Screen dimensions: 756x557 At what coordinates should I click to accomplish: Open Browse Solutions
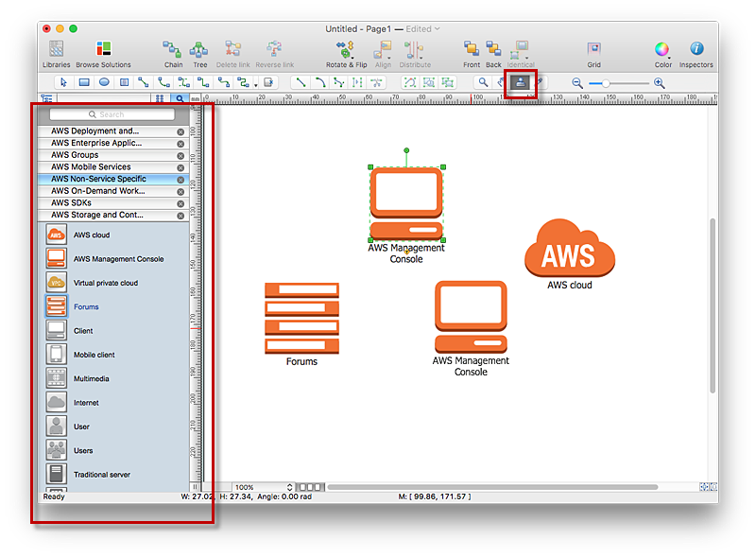tap(103, 54)
